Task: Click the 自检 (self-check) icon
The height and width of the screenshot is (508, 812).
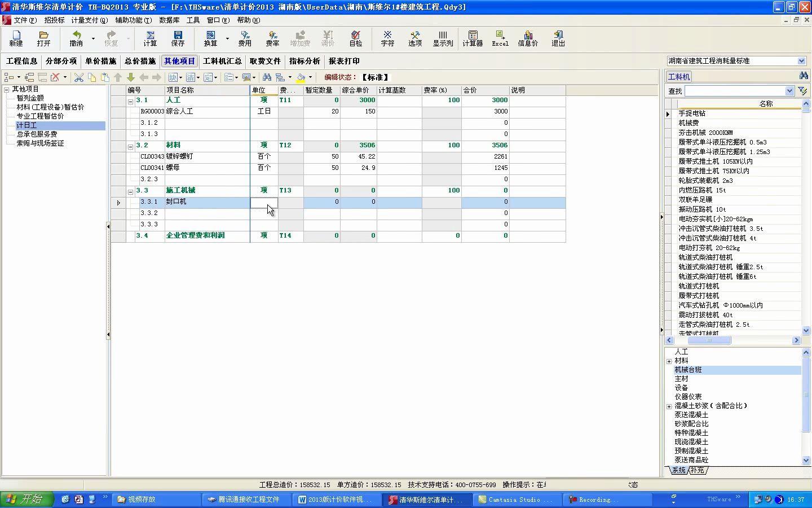Action: tap(355, 38)
